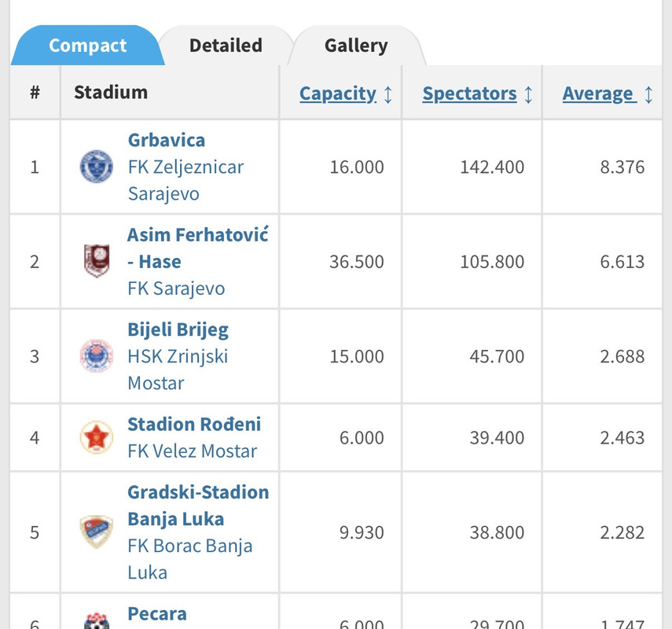Click the FK Sarajevo club crest
The width and height of the screenshot is (672, 629).
point(97,261)
